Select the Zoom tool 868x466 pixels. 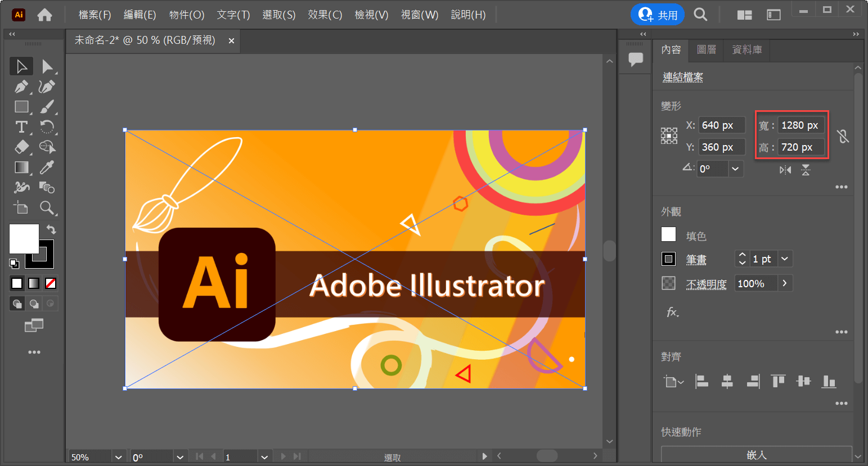(x=47, y=208)
